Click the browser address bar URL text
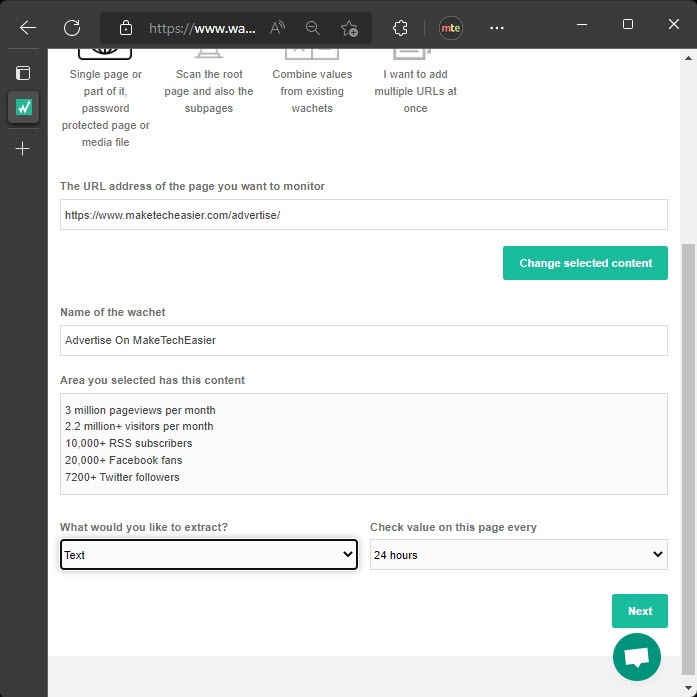The width and height of the screenshot is (697, 697). 202,28
